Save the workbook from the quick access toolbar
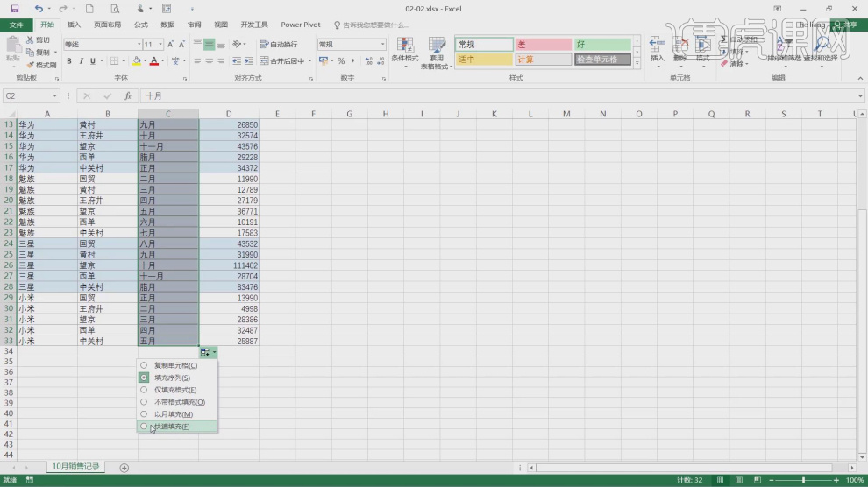This screenshot has height=487, width=868. click(x=15, y=8)
